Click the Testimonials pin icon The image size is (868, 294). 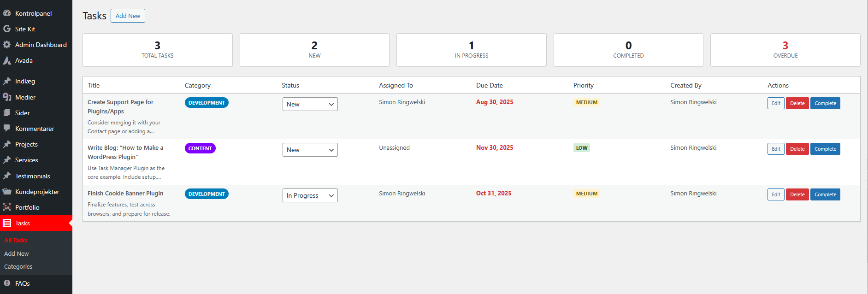coord(7,176)
